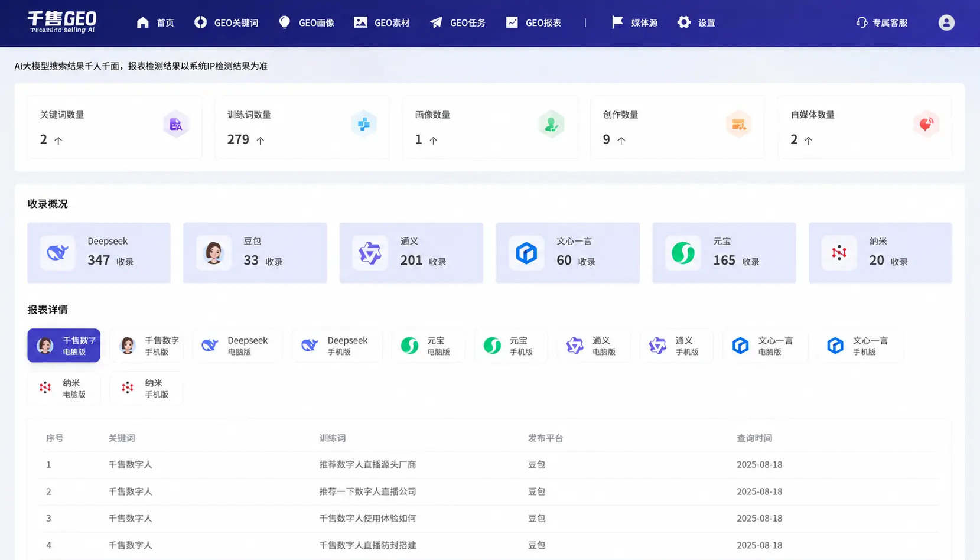
Task: Click the 文心一言 logo icon in 收录概况
Action: 526,253
